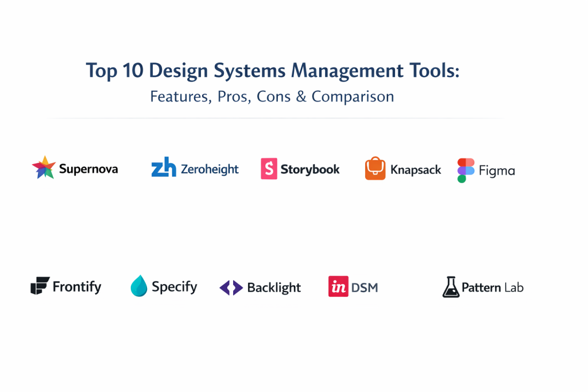Select the Knapsack name text
The height and width of the screenshot is (392, 588).
pos(416,170)
